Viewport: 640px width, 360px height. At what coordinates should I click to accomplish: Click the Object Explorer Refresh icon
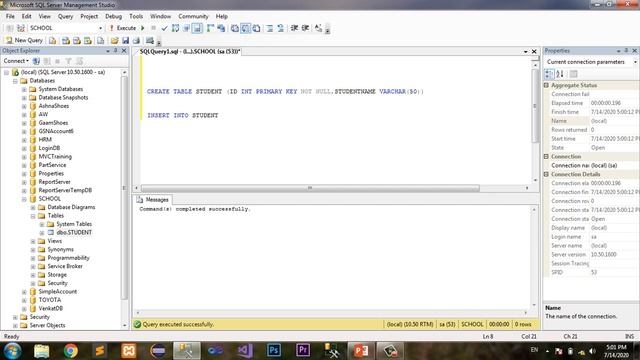(79, 61)
